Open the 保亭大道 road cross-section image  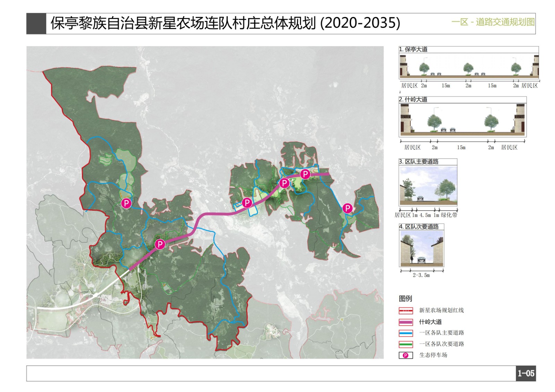tap(469, 66)
